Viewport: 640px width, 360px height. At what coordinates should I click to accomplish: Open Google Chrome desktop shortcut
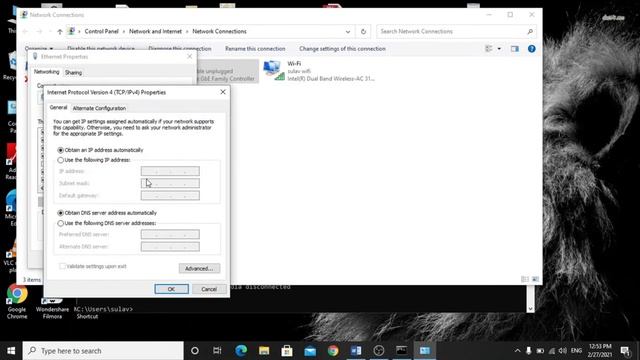point(17,302)
